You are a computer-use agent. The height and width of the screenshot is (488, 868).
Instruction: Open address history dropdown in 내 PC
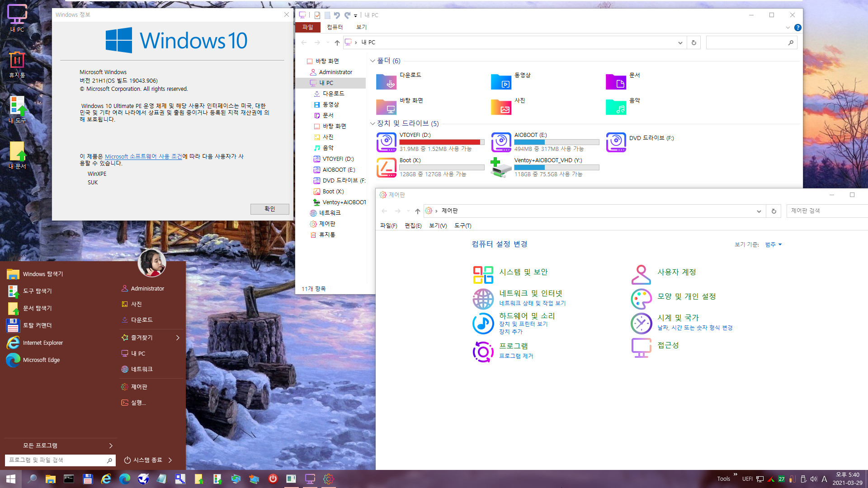pos(680,42)
